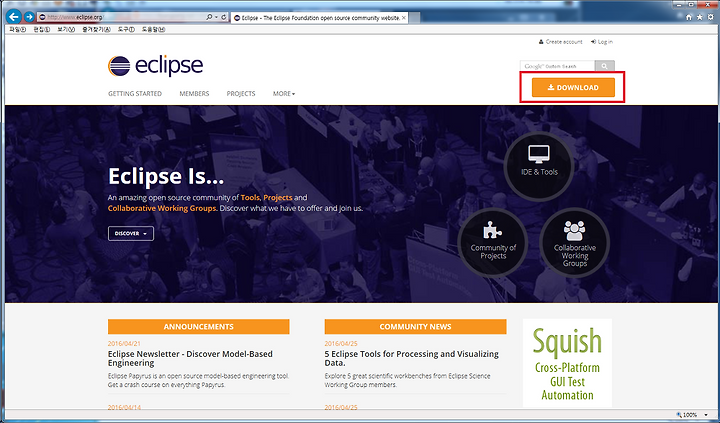The image size is (720, 423).
Task: Click the Google Custom Search field
Action: point(557,66)
